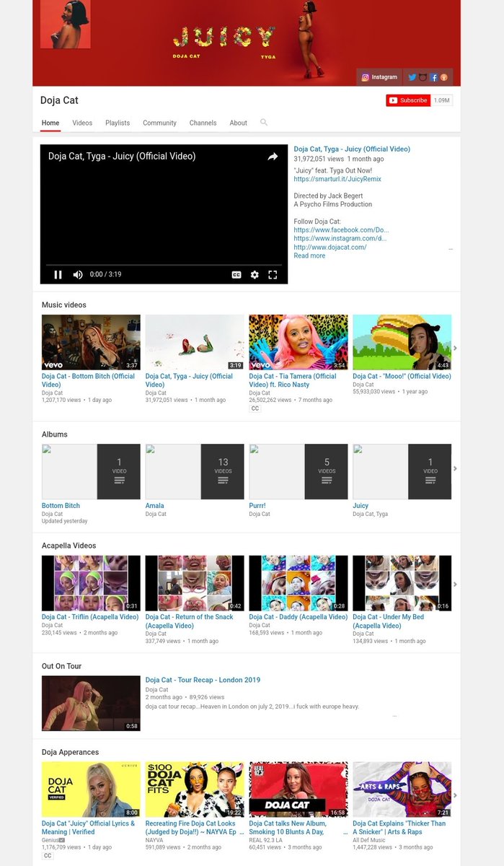
Task: Enter fullscreen mode in the player
Action: pos(273,274)
